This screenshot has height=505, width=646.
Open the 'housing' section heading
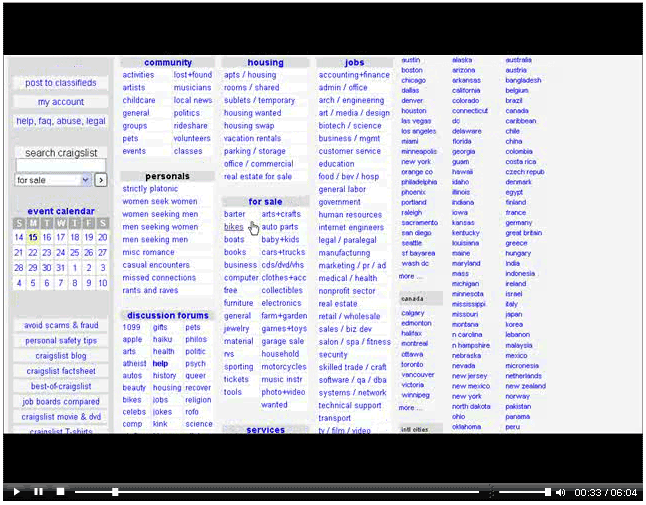coord(265,63)
